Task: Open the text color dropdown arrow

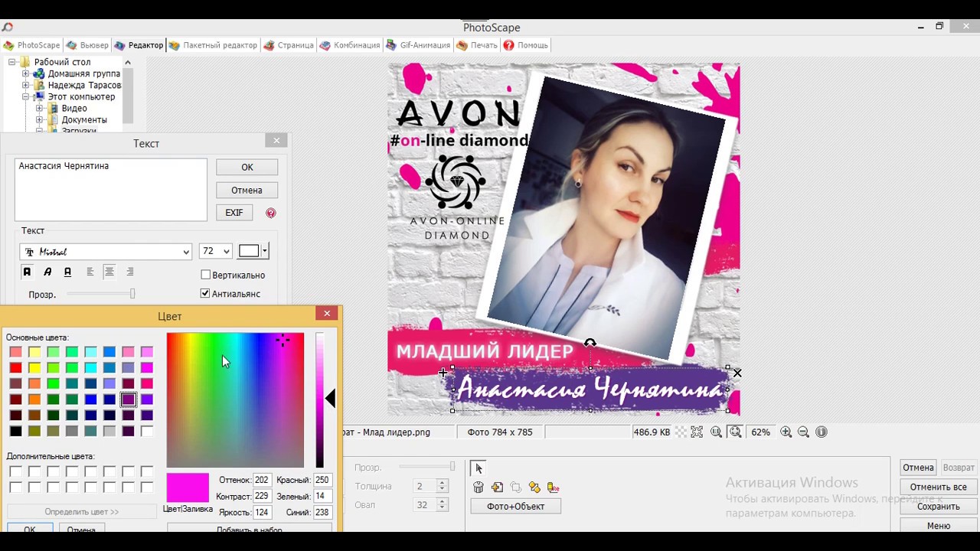Action: (x=265, y=251)
